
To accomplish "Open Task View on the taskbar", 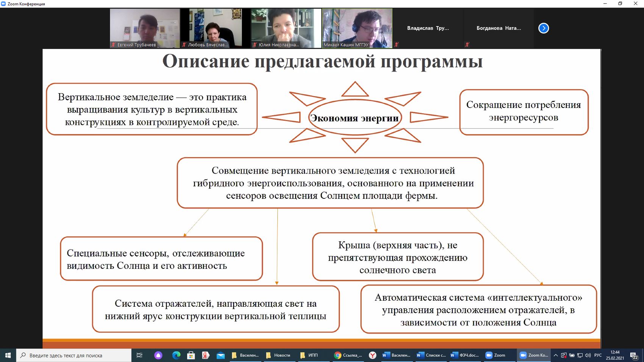I will click(x=139, y=355).
